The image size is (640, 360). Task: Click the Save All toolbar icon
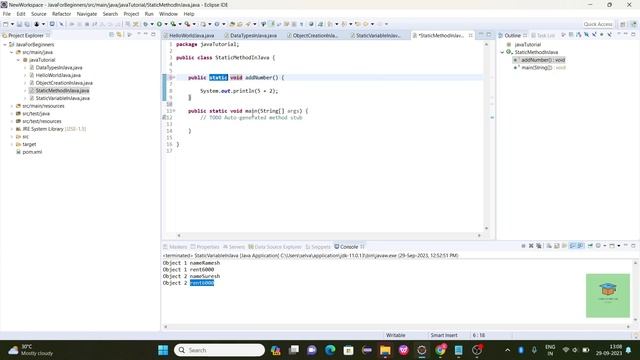coord(27,24)
